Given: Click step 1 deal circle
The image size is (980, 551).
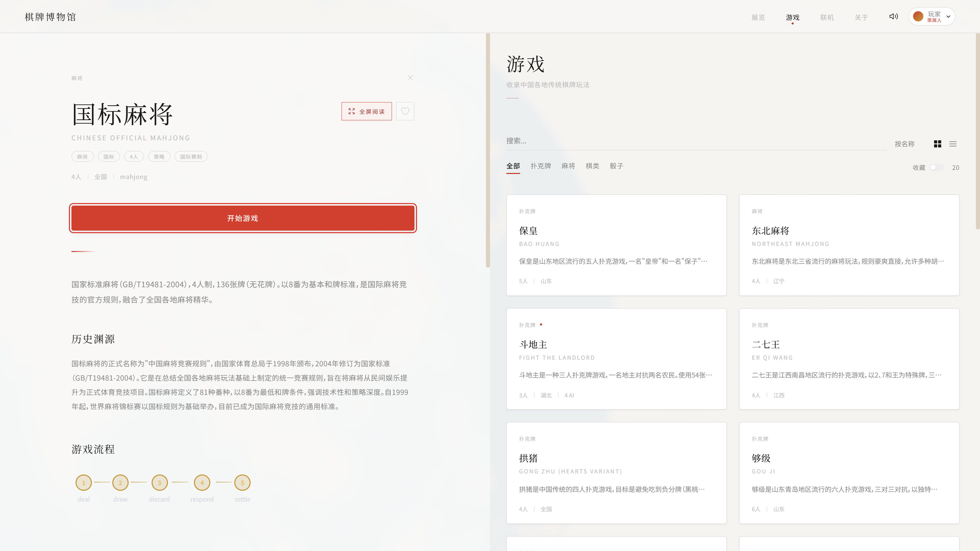Looking at the screenshot, I should [84, 483].
